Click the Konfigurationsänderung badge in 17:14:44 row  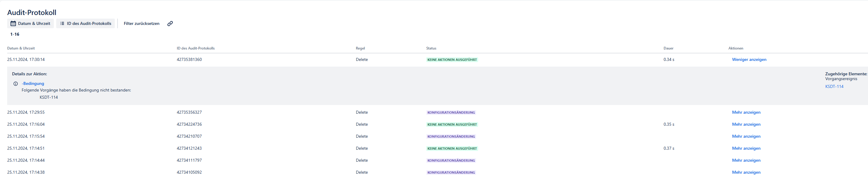pos(451,160)
